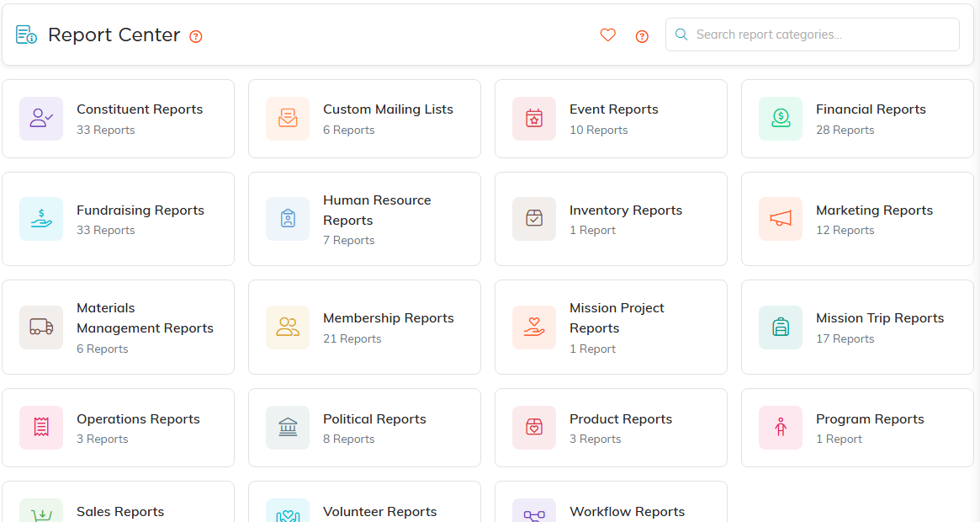Open Mission Project Reports category

coord(611,328)
